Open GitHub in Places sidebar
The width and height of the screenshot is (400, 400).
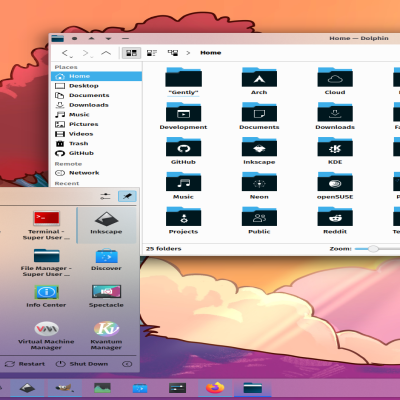point(96,153)
